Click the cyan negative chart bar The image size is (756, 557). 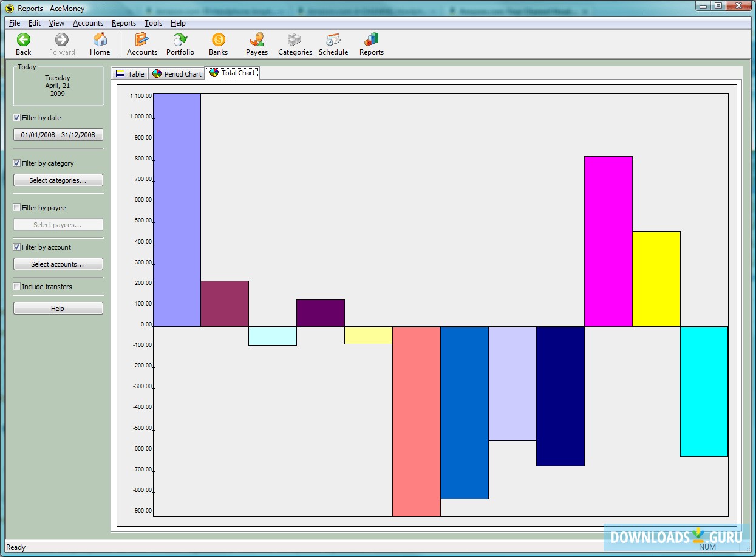(704, 391)
